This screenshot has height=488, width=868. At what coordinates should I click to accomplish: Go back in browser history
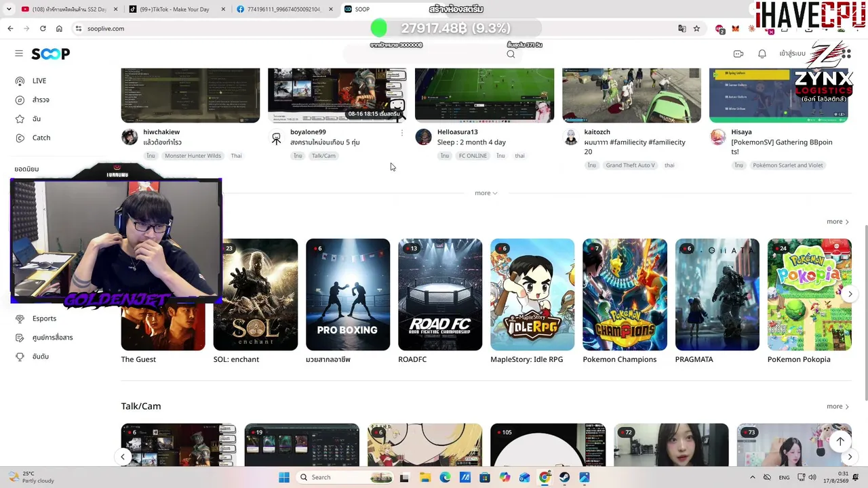pyautogui.click(x=10, y=28)
